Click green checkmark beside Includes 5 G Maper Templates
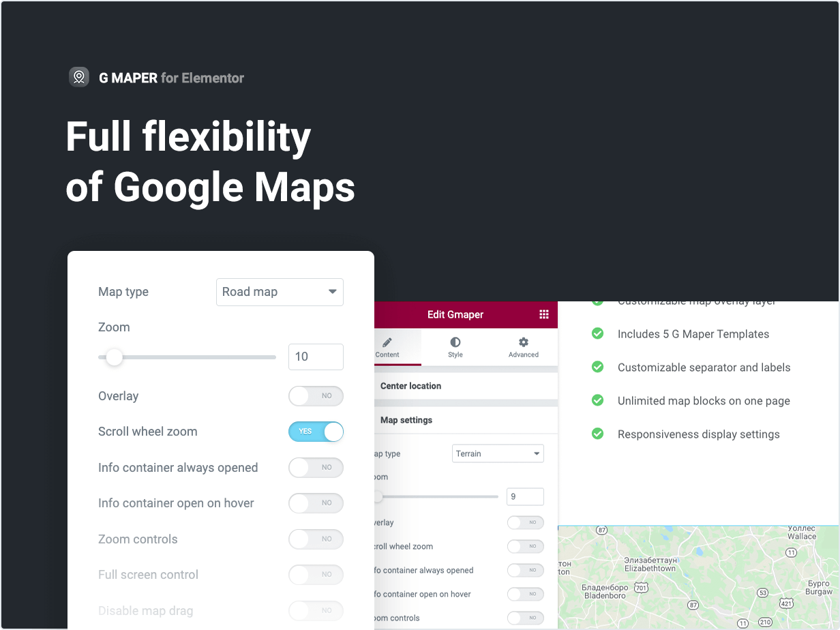The image size is (840, 630). pos(597,334)
